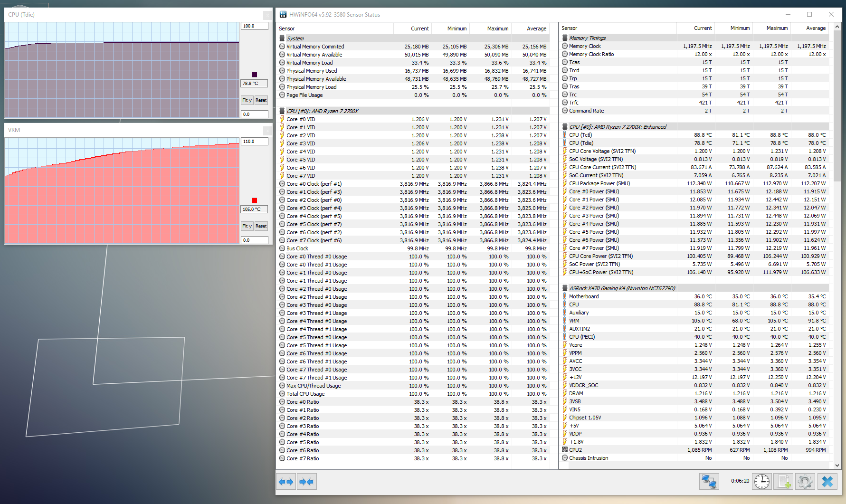Click the Memory Timings section header icon
The width and height of the screenshot is (846, 504).
[565, 38]
